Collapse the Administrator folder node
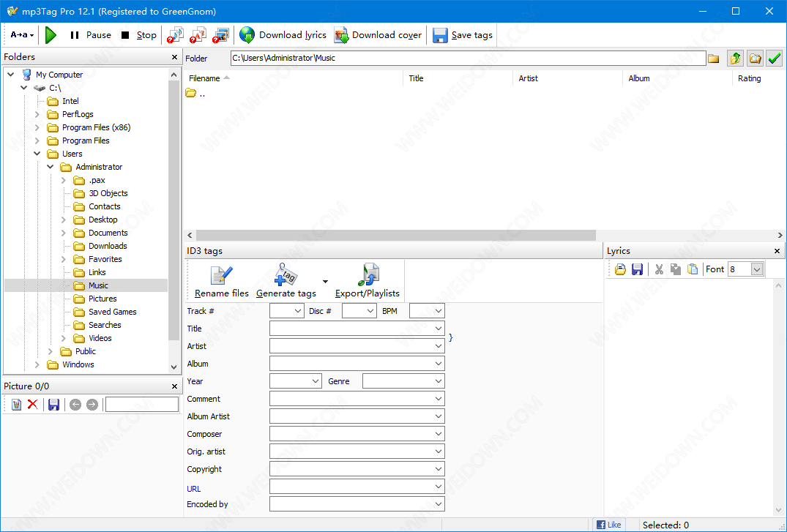Screen dimensions: 787x532 (x=51, y=167)
